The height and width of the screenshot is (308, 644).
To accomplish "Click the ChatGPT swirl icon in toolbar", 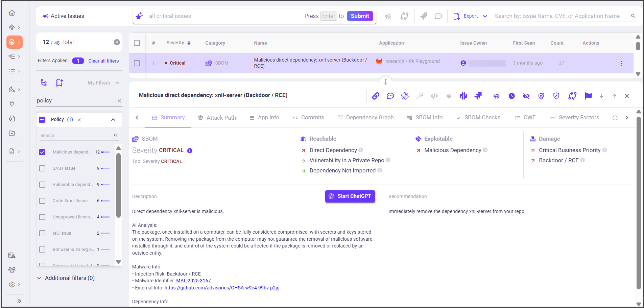I will point(405,96).
